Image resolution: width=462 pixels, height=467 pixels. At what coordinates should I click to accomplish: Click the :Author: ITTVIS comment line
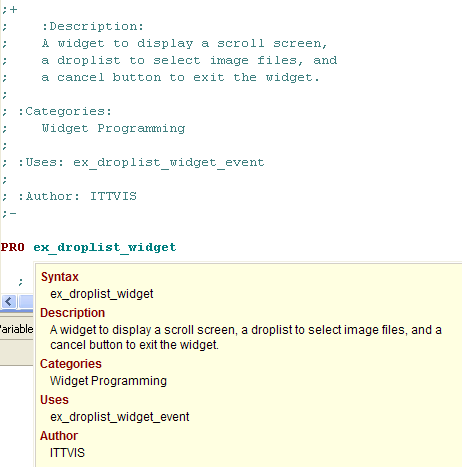point(69,196)
